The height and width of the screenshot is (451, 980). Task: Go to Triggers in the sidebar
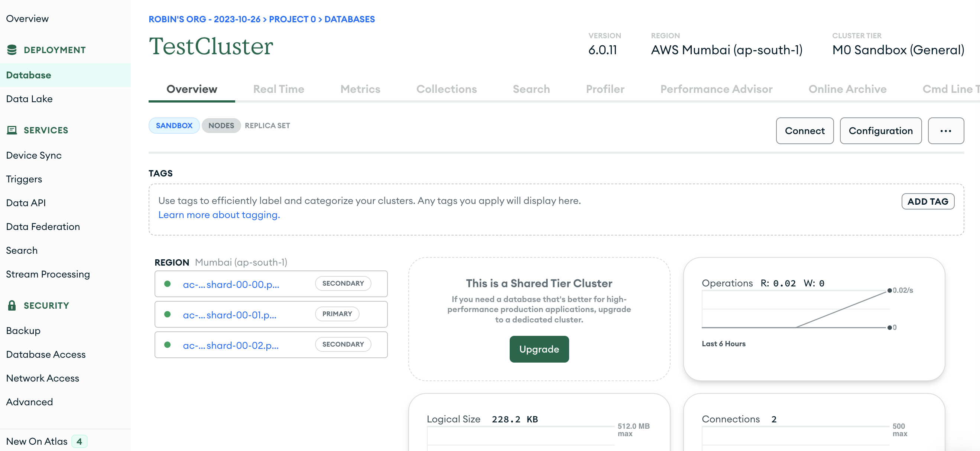(24, 179)
